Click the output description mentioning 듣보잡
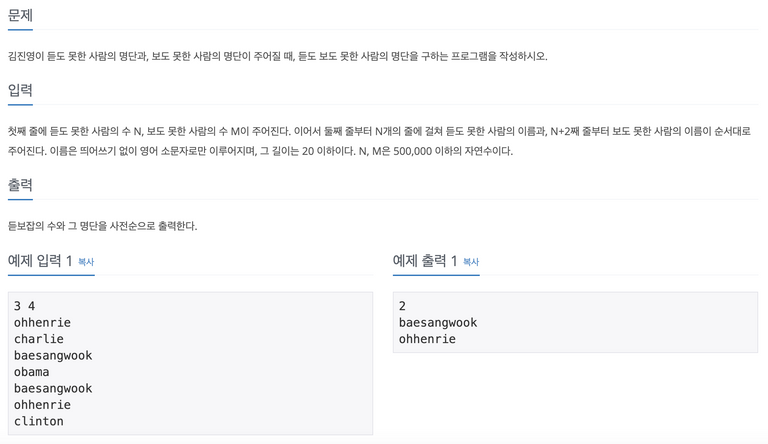The height and width of the screenshot is (444, 768). (x=102, y=226)
